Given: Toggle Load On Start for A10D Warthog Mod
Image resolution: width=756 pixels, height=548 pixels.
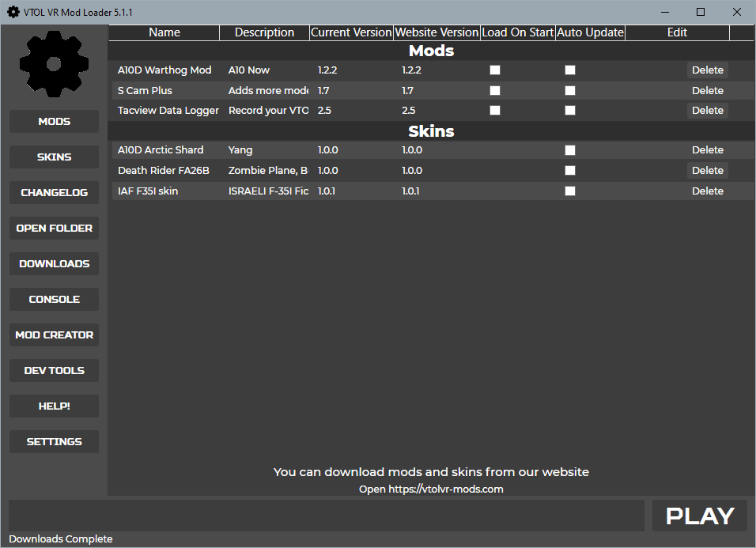Looking at the screenshot, I should pos(495,70).
